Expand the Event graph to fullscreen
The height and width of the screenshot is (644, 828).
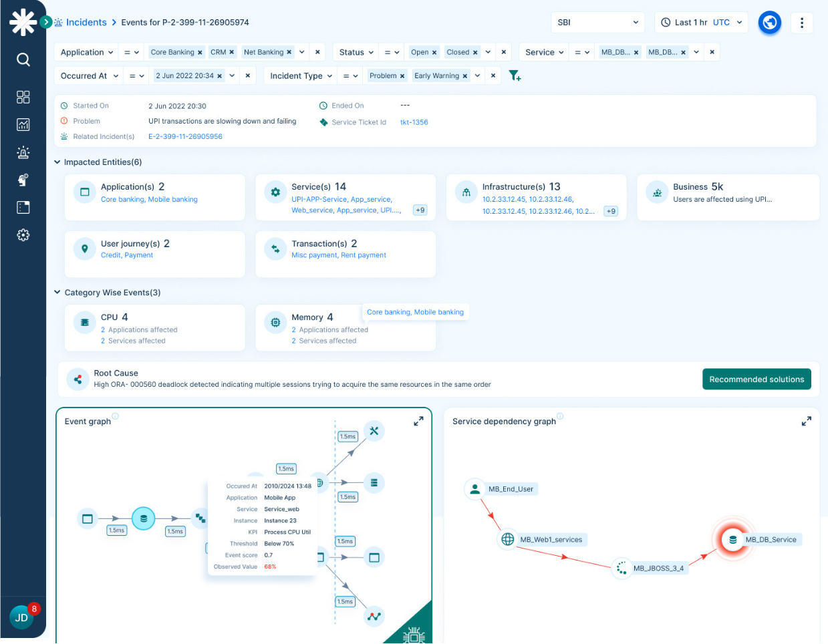click(x=418, y=422)
